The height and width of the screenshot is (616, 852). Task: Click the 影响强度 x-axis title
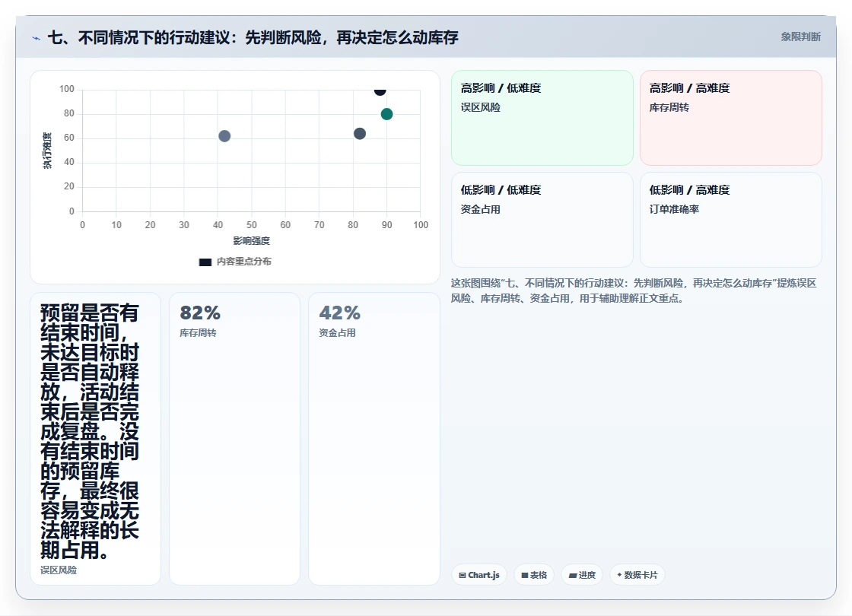(252, 240)
